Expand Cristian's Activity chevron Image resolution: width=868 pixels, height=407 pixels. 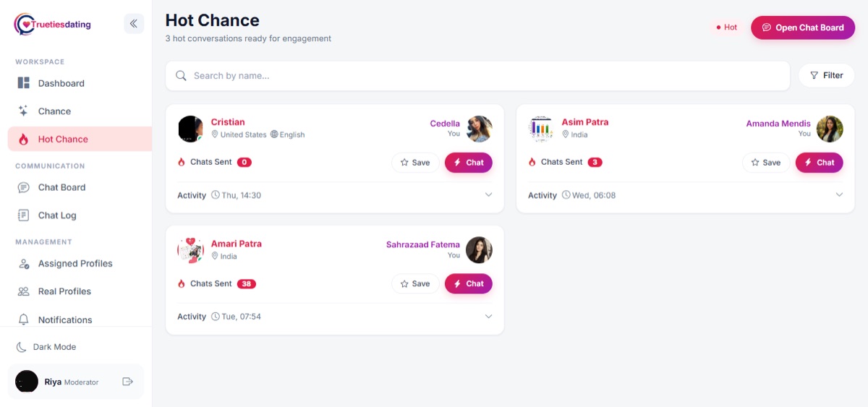point(488,195)
